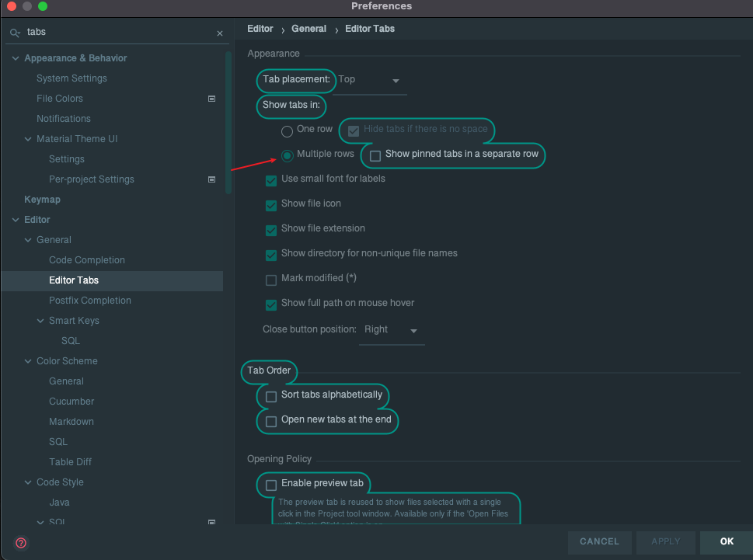The image size is (753, 560).
Task: Open the Close button position dropdown
Action: point(393,331)
